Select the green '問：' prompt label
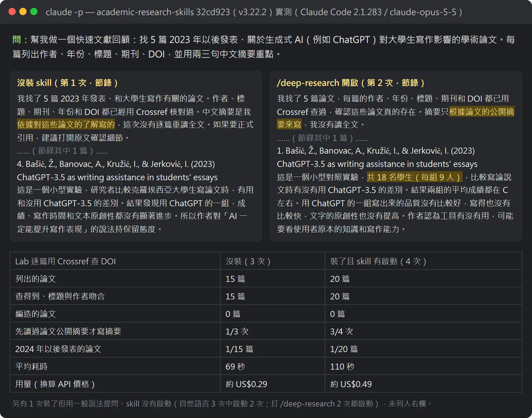The width and height of the screenshot is (532, 418). (21, 40)
